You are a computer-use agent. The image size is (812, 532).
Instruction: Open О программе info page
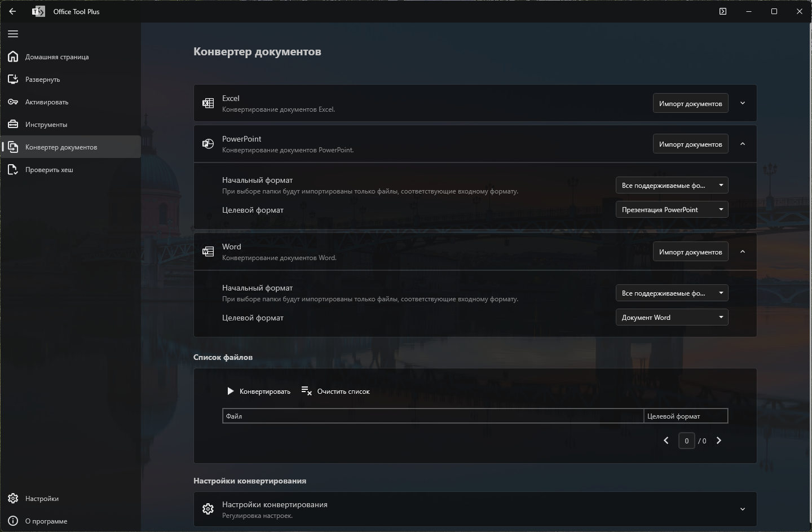pyautogui.click(x=70, y=521)
